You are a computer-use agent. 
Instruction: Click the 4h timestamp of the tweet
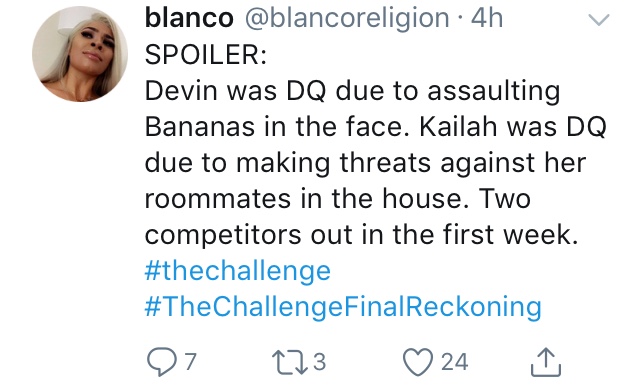487,18
